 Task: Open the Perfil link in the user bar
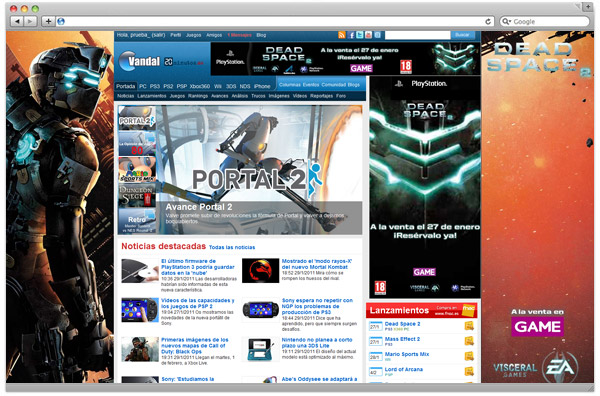[x=176, y=35]
